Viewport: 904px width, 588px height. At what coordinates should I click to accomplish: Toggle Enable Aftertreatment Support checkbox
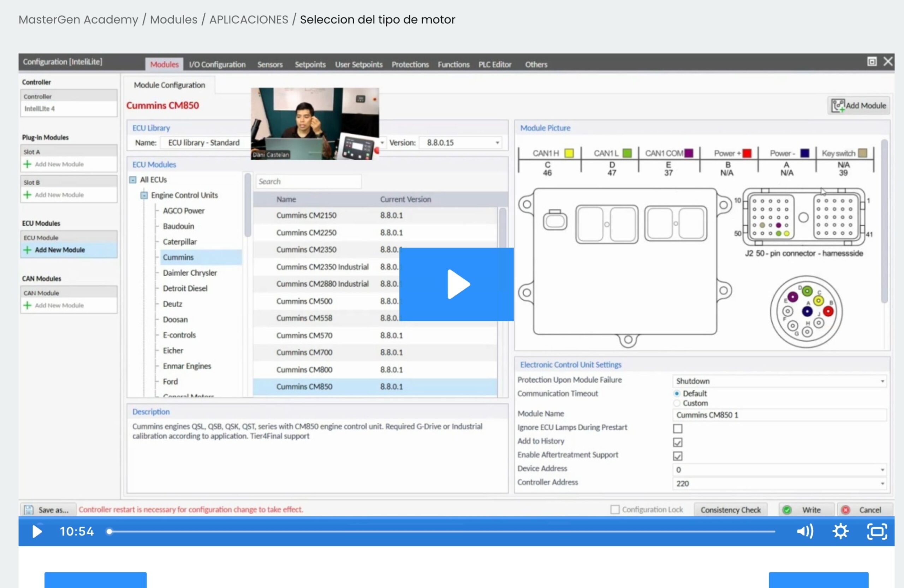[678, 456]
